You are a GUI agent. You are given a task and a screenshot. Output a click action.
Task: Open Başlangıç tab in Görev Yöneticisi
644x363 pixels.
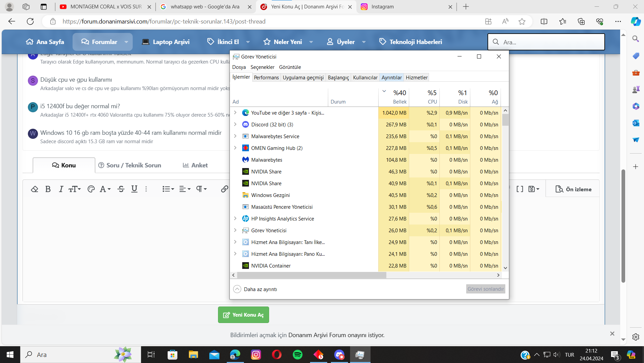(x=338, y=77)
